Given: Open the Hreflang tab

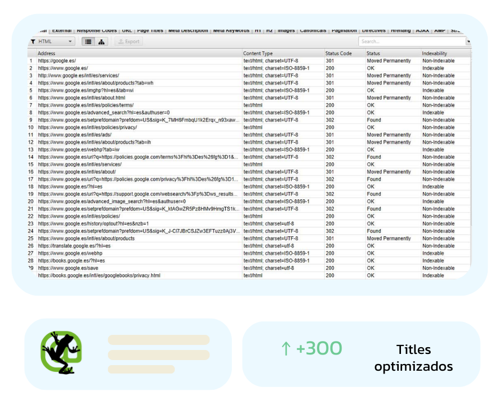Looking at the screenshot, I should coord(401,31).
